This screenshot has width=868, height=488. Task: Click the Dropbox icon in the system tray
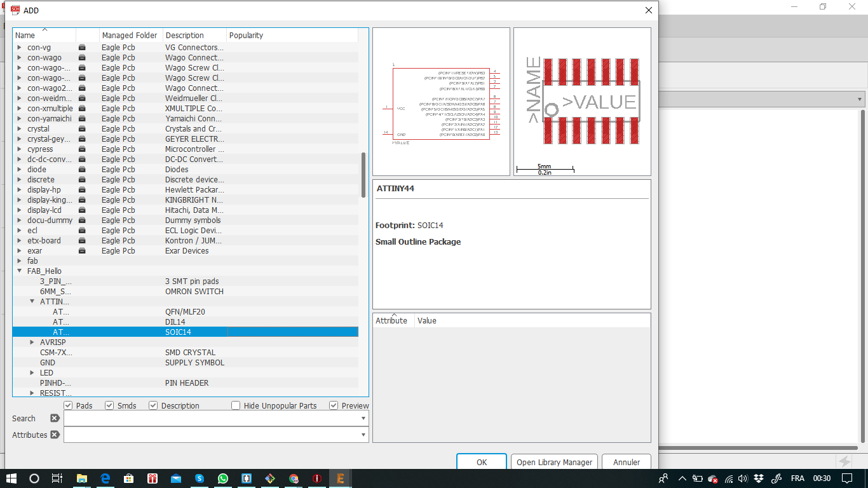click(759, 478)
